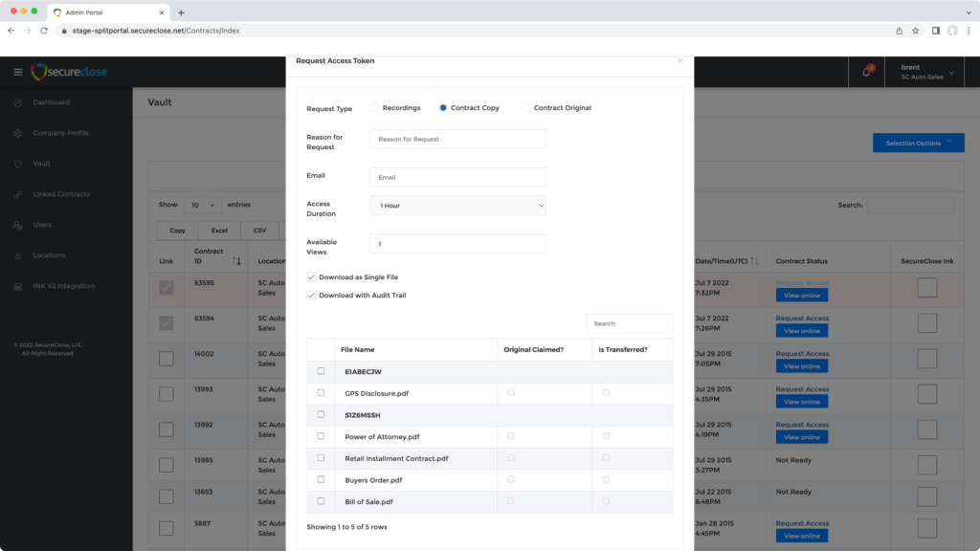
Task: Click the hamburger menu icon
Action: tap(17, 72)
